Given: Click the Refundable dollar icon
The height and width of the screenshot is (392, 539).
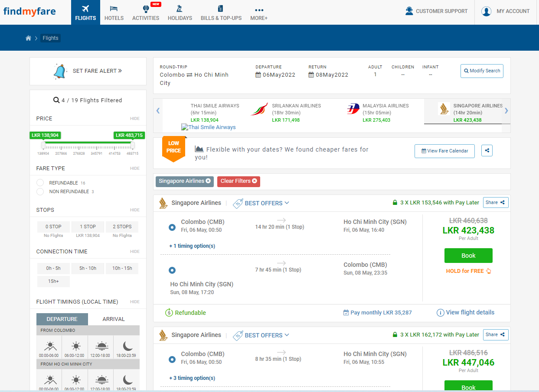Looking at the screenshot, I should 169,313.
